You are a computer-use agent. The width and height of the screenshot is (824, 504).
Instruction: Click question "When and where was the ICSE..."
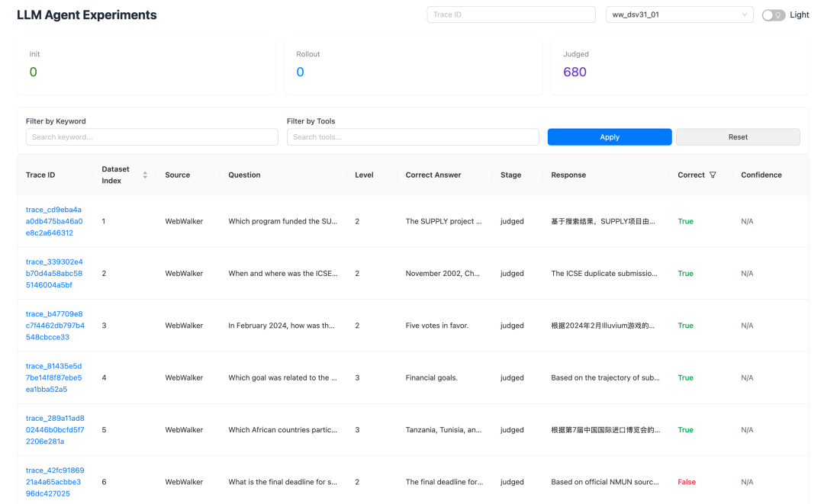[x=283, y=273]
